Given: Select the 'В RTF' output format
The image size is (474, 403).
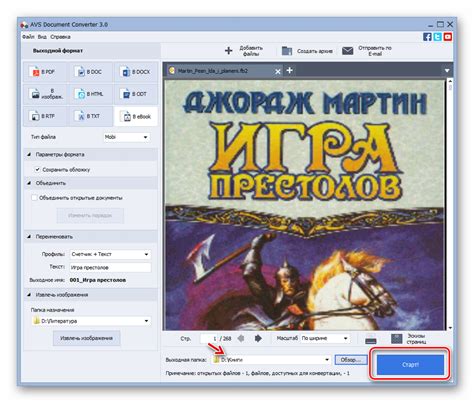Looking at the screenshot, I should pyautogui.click(x=45, y=116).
